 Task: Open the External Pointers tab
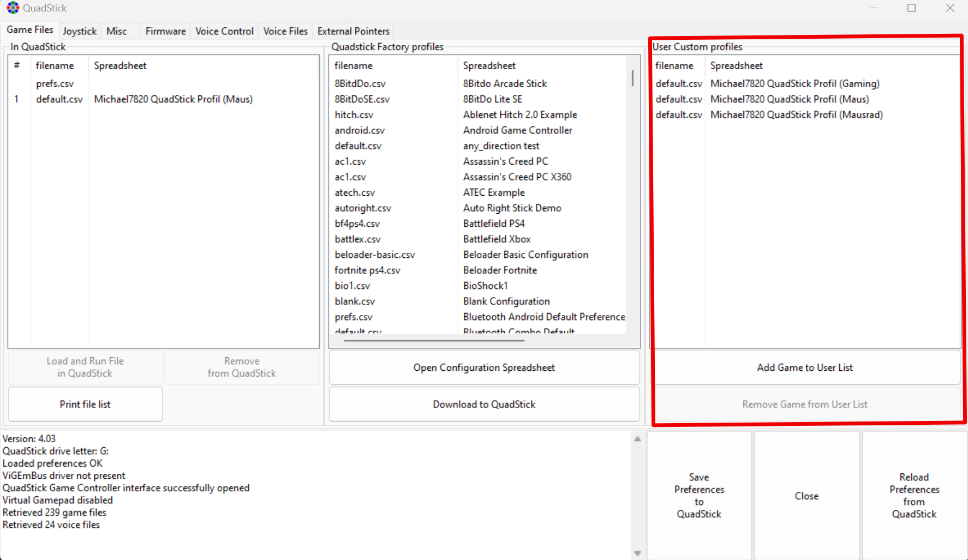pyautogui.click(x=353, y=31)
